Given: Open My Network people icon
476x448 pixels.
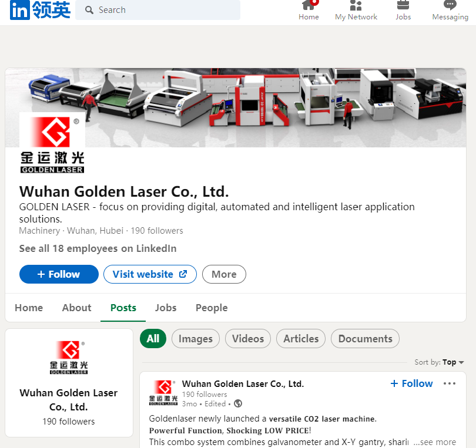Looking at the screenshot, I should tap(356, 6).
